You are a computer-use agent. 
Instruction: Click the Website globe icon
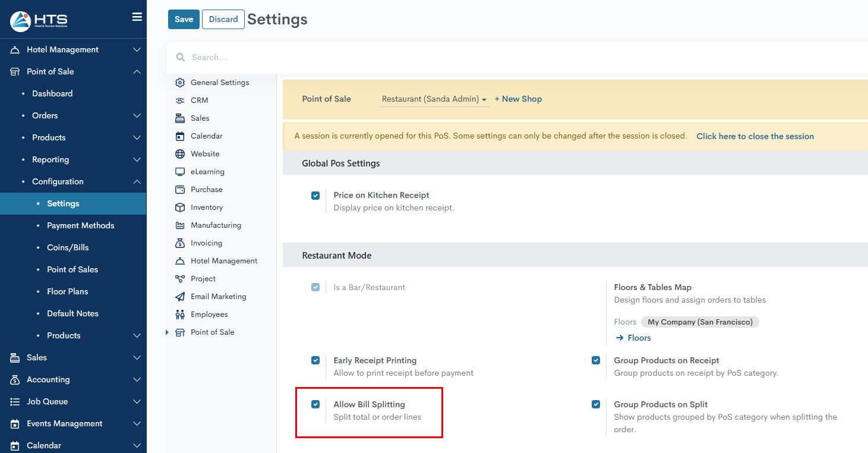tap(180, 154)
